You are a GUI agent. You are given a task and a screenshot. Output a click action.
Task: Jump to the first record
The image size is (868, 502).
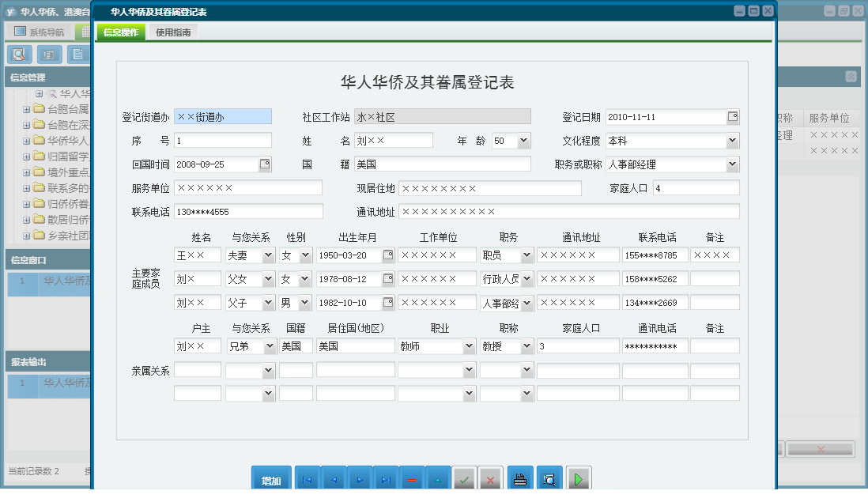(308, 480)
